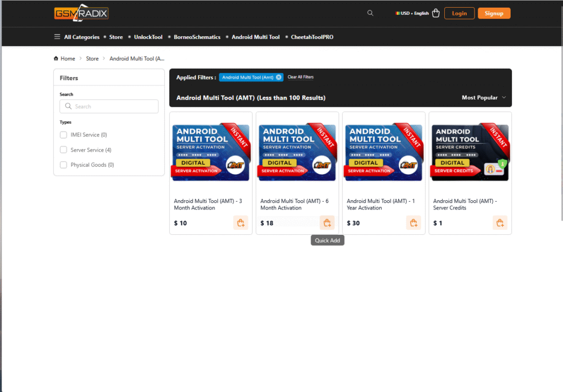Check the Server Service filter
The height and width of the screenshot is (392, 563).
pos(63,150)
